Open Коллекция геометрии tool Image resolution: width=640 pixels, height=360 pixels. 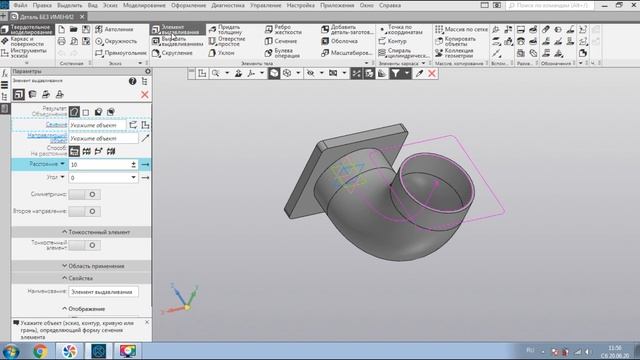pos(454,53)
